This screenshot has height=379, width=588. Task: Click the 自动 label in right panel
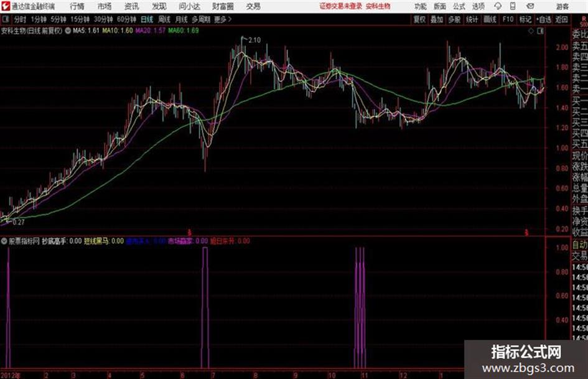click(580, 245)
